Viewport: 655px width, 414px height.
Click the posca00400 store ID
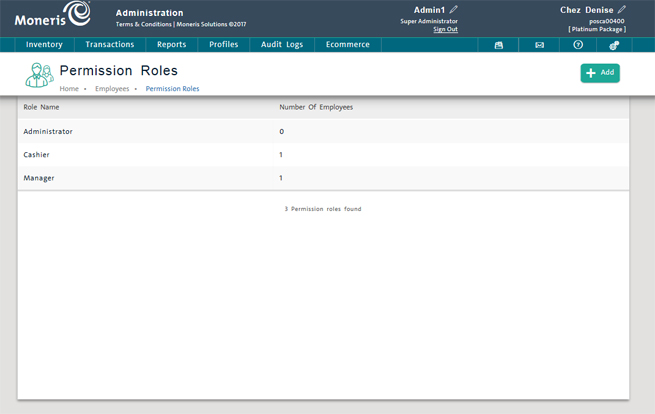tap(607, 21)
